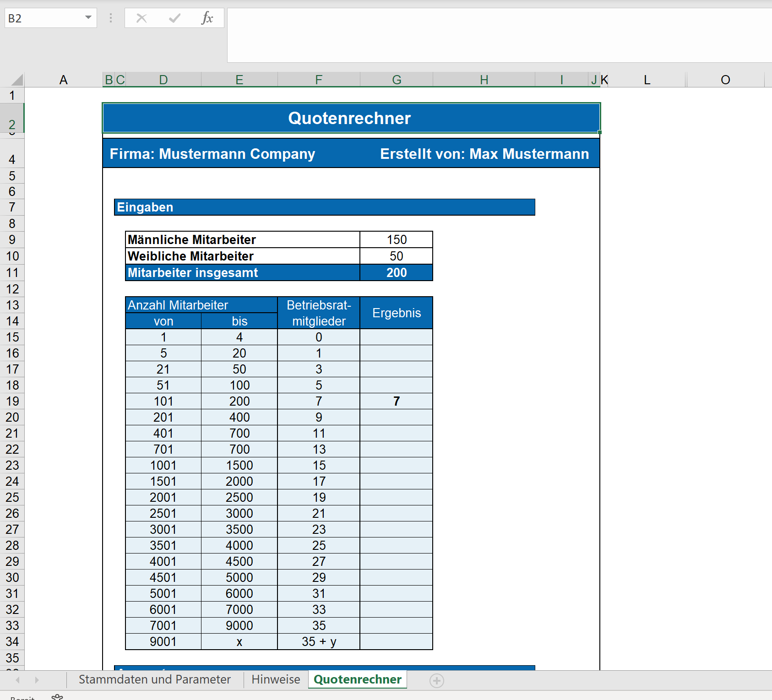Viewport: 772px width, 700px height.
Task: Select column L header
Action: pos(647,80)
